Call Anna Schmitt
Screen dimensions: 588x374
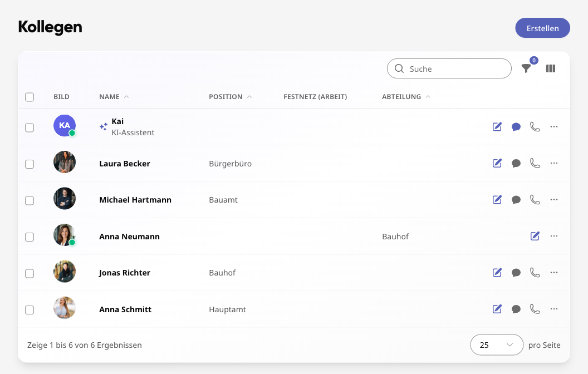coord(535,309)
